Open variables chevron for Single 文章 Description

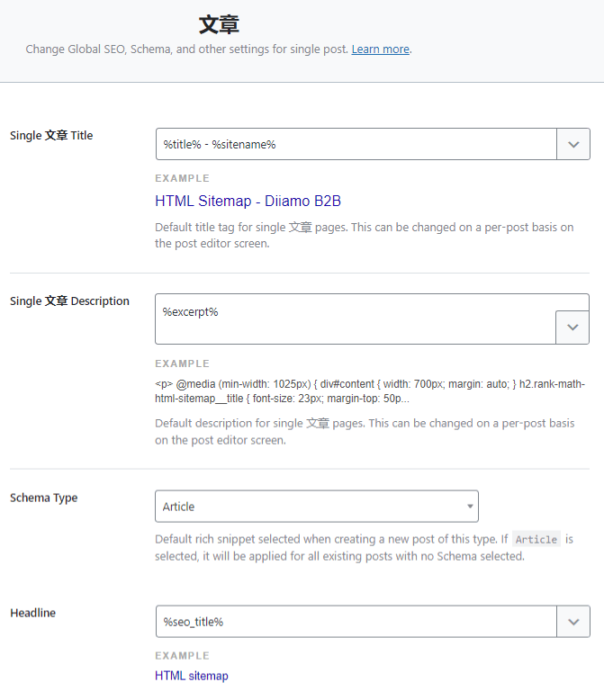[x=573, y=328]
